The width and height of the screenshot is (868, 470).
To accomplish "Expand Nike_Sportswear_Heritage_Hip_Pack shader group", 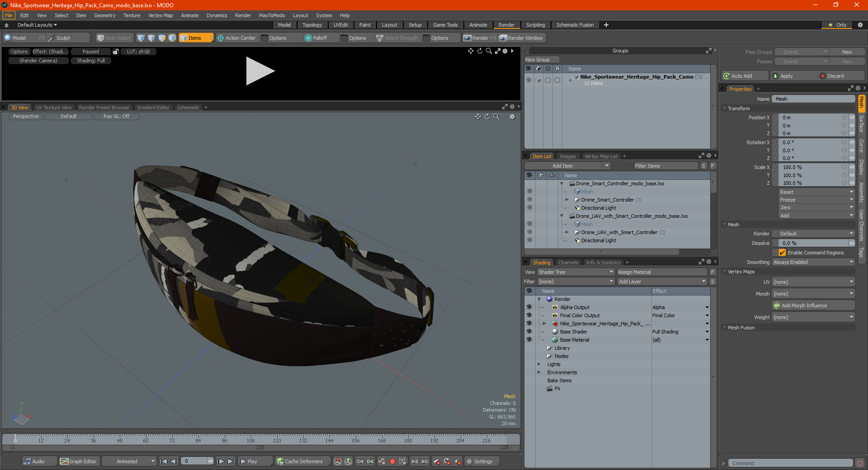I will (544, 324).
